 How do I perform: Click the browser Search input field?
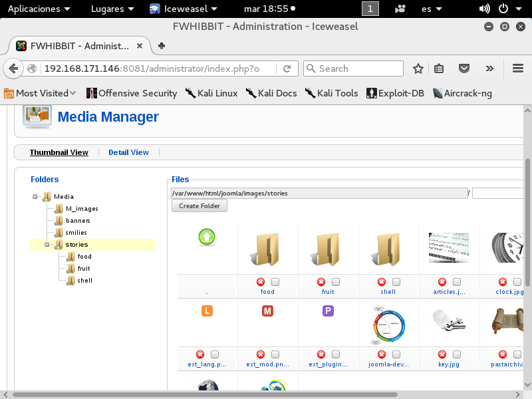click(353, 68)
